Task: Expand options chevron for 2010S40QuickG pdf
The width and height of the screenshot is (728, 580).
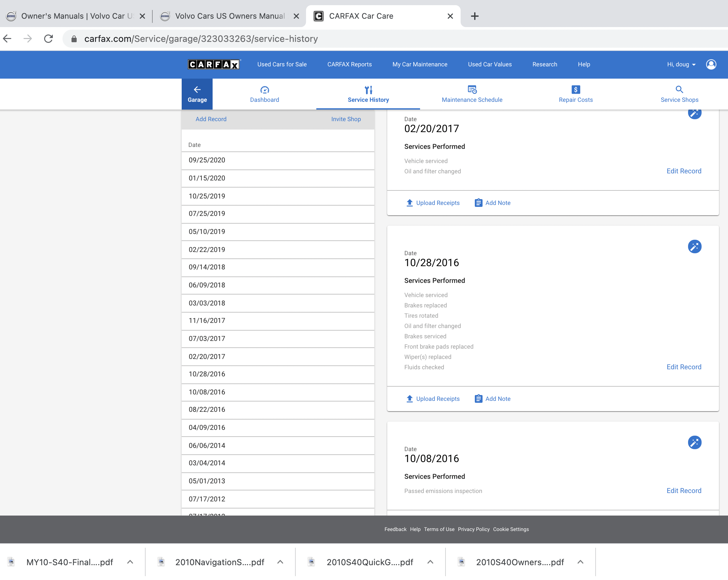Action: click(x=430, y=562)
